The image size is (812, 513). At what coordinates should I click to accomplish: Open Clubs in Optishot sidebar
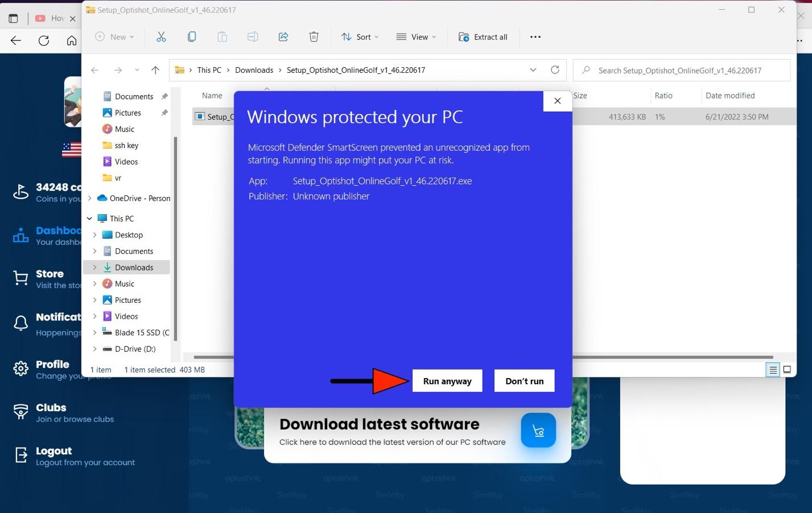tap(63, 413)
